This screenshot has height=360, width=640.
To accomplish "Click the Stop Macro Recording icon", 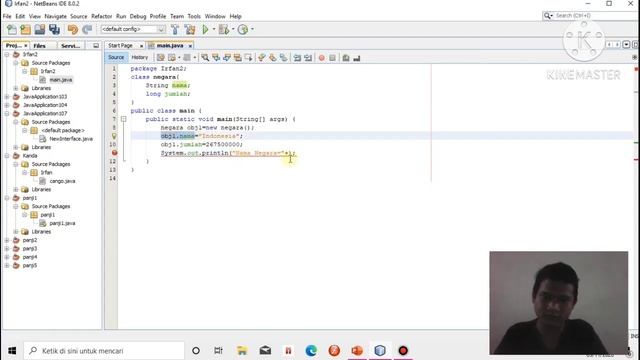I will pos(332,58).
